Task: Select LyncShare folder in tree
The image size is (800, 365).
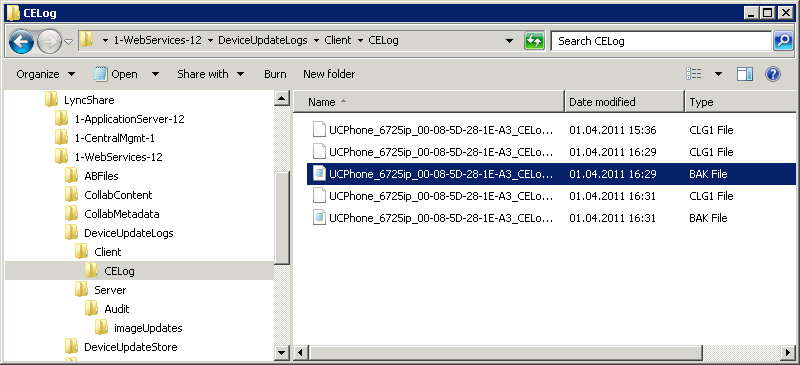Action: click(x=89, y=101)
